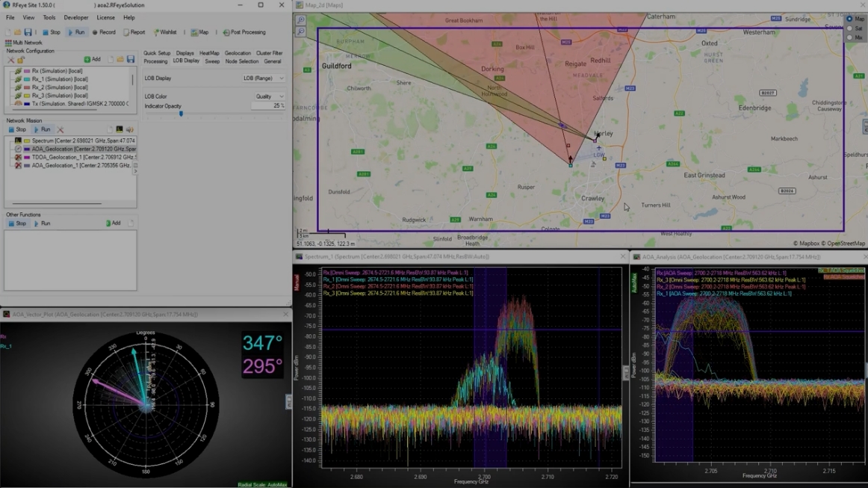Open solution with the folder icon in main toolbar

pos(18,32)
